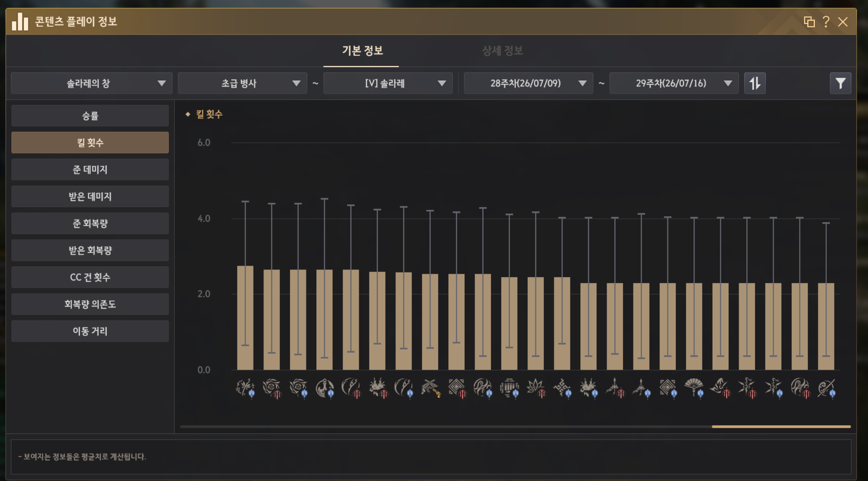Click the chart's horizontal scrollbar thumb
Viewport: 868px width, 481px height.
[x=781, y=426]
